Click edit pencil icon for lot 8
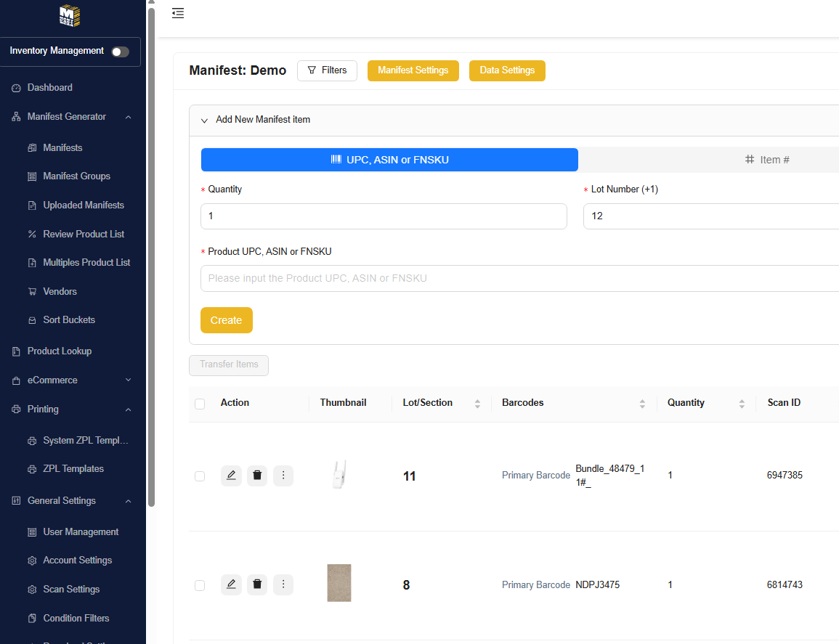Image resolution: width=839 pixels, height=644 pixels. (x=231, y=585)
